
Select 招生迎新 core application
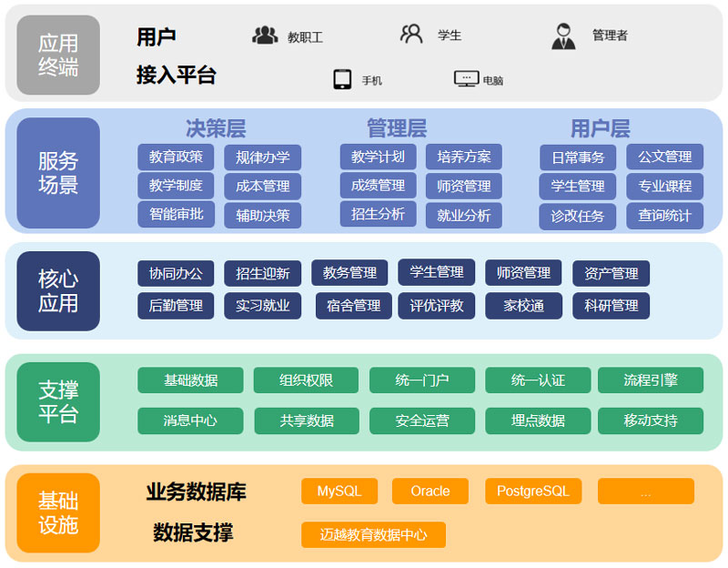tap(263, 274)
